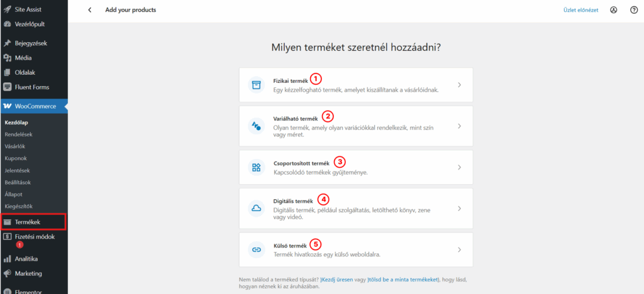The height and width of the screenshot is (294, 644).
Task: Expand the Külső termék chevron arrow
Action: 459,249
